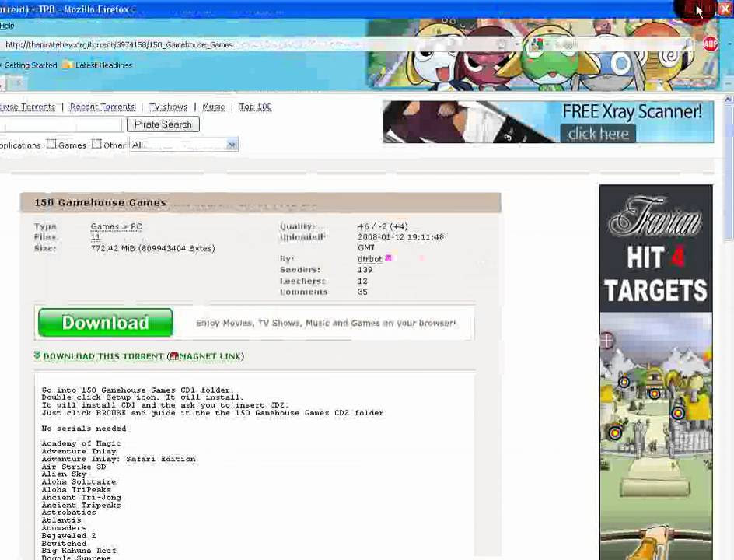Open the Latest Headlines bookmark folder

[98, 65]
